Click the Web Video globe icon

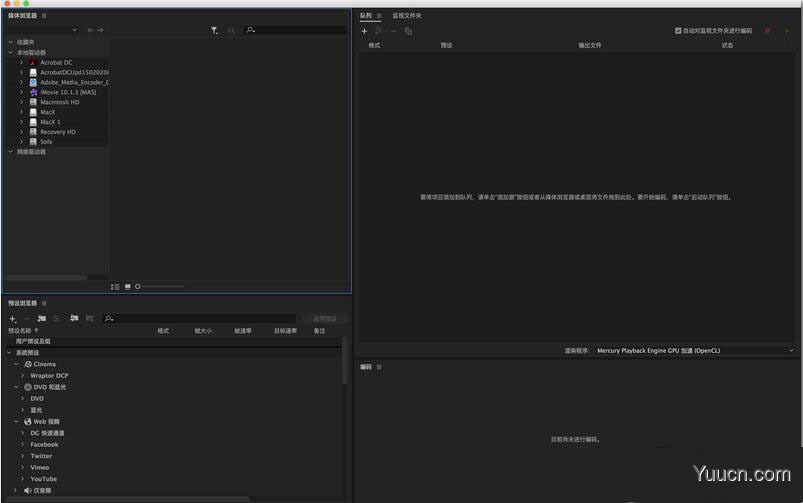click(28, 422)
